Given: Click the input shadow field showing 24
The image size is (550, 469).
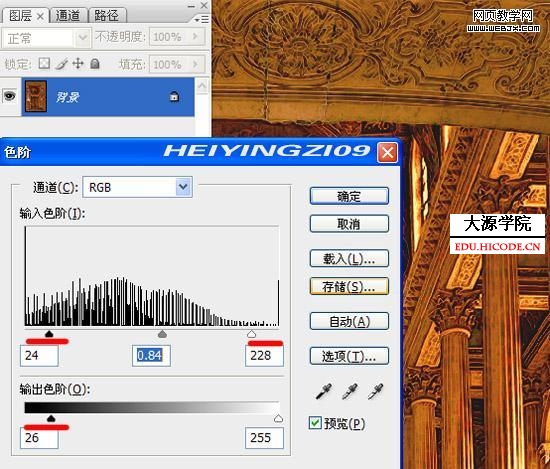Looking at the screenshot, I should coord(39,356).
